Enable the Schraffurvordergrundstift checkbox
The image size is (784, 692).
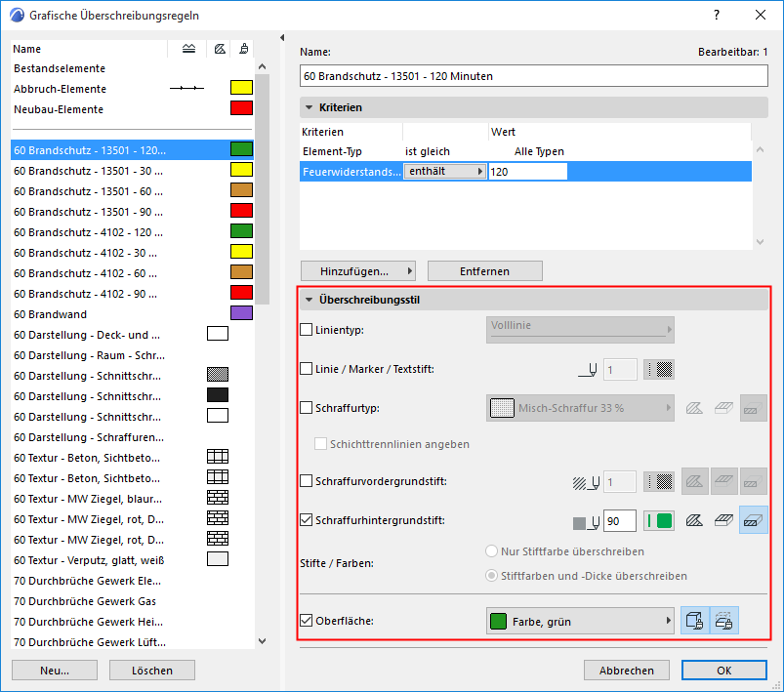click(306, 481)
